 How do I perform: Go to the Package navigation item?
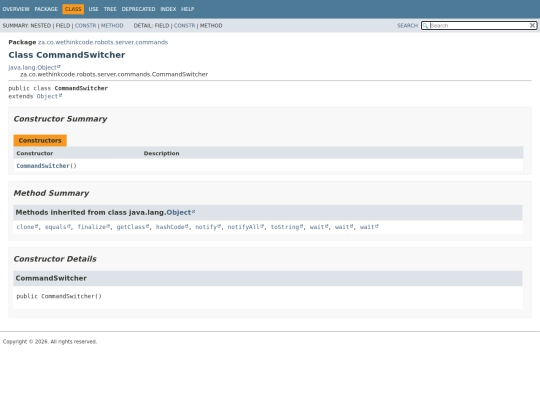46,9
